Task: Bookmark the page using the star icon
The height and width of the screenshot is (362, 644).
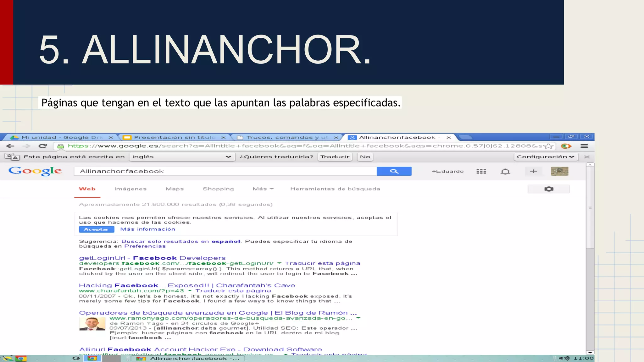Action: pos(548,146)
